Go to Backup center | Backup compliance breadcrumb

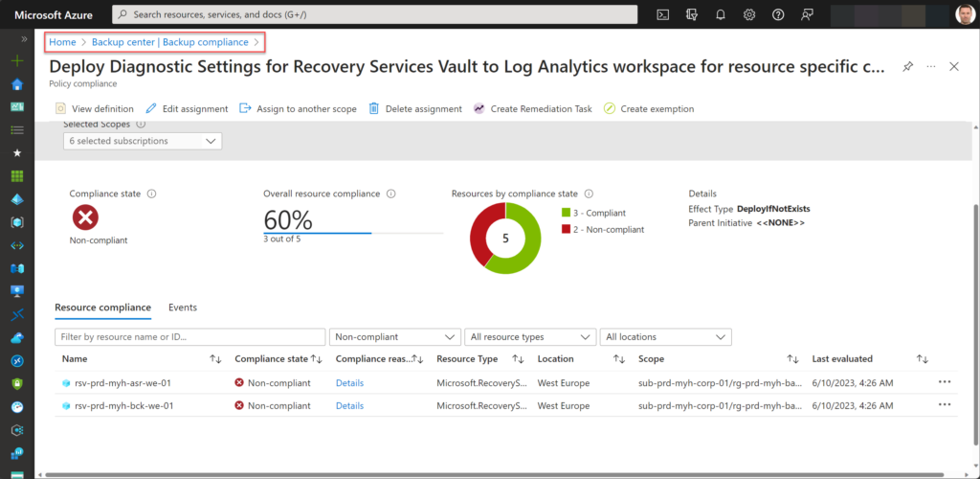click(x=170, y=42)
